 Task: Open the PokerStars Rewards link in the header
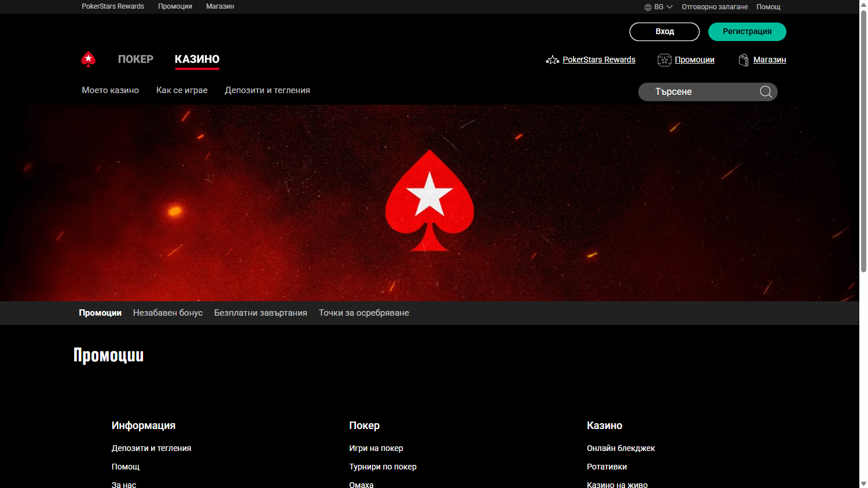point(599,60)
